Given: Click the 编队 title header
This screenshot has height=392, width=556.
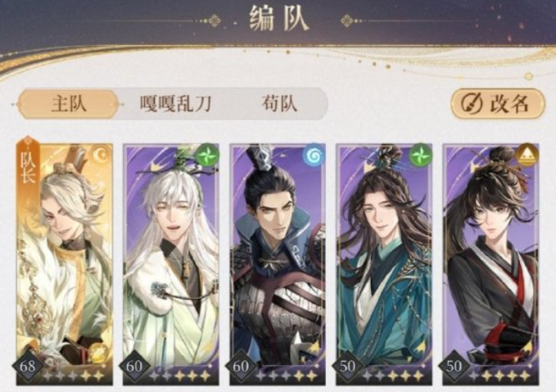Looking at the screenshot, I should [x=278, y=19].
